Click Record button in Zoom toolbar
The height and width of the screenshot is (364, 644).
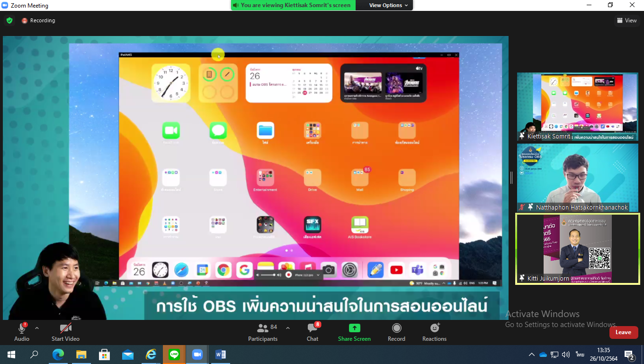[x=396, y=332]
